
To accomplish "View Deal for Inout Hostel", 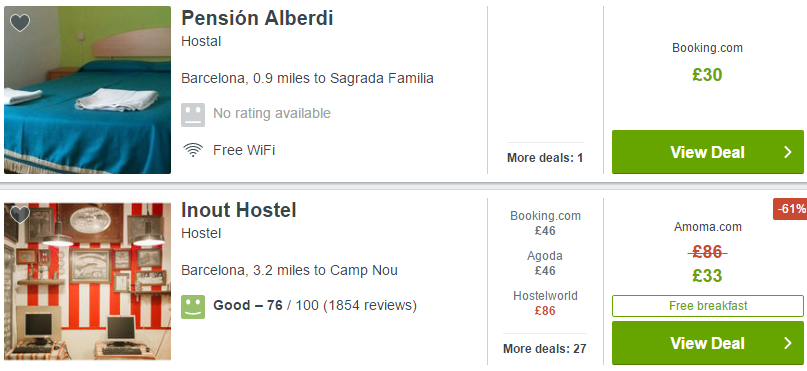I will pos(708,343).
